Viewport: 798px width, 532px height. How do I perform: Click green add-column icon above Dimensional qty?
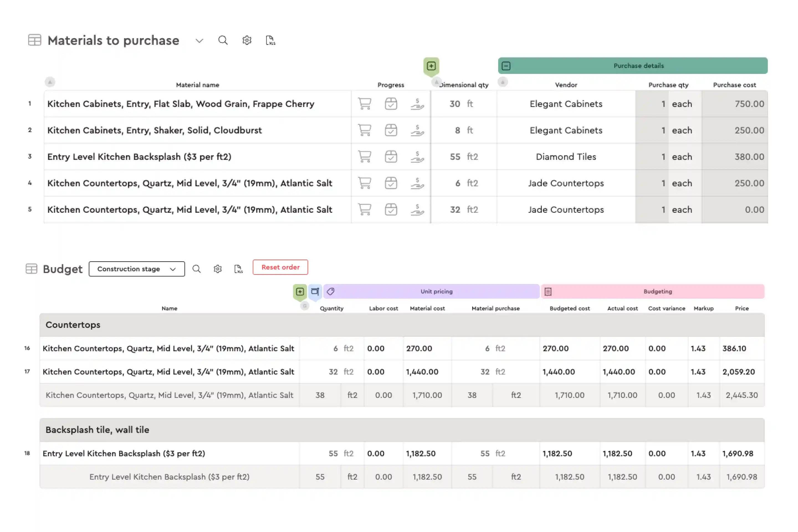click(431, 66)
